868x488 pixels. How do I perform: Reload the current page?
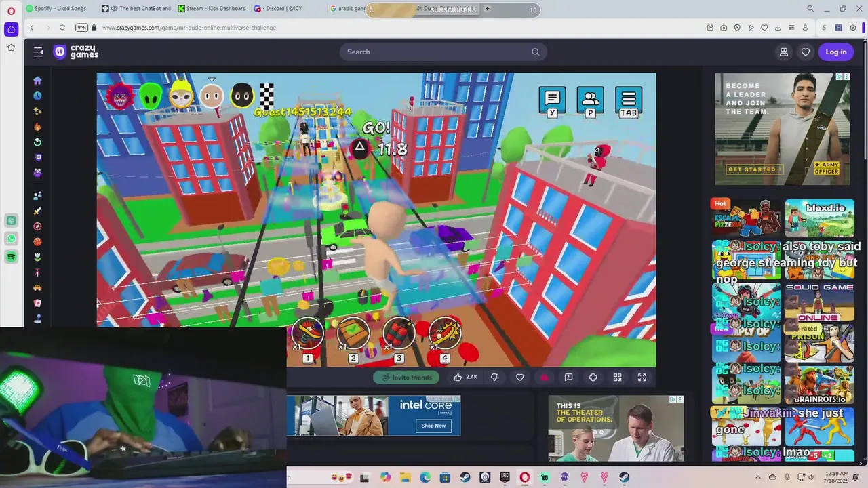pyautogui.click(x=62, y=28)
